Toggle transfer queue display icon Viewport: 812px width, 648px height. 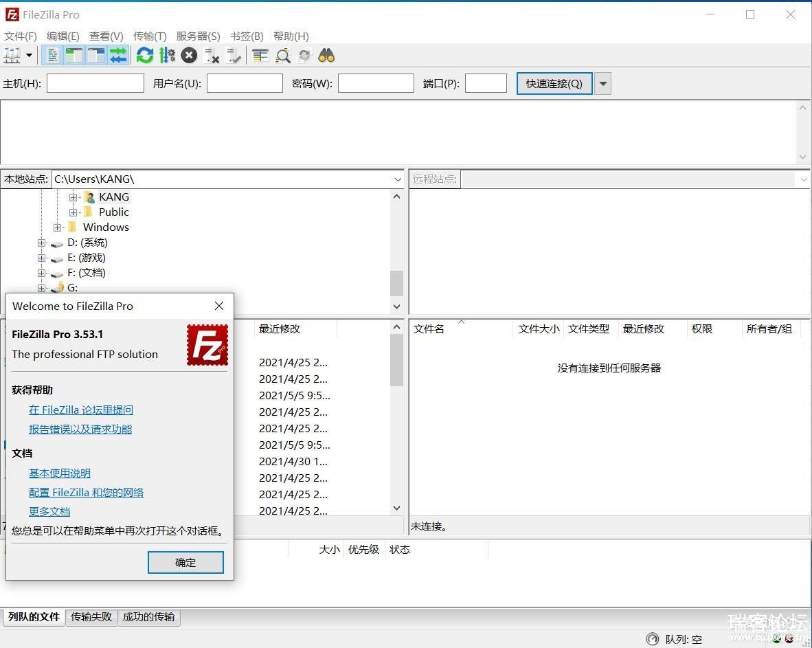tap(118, 55)
